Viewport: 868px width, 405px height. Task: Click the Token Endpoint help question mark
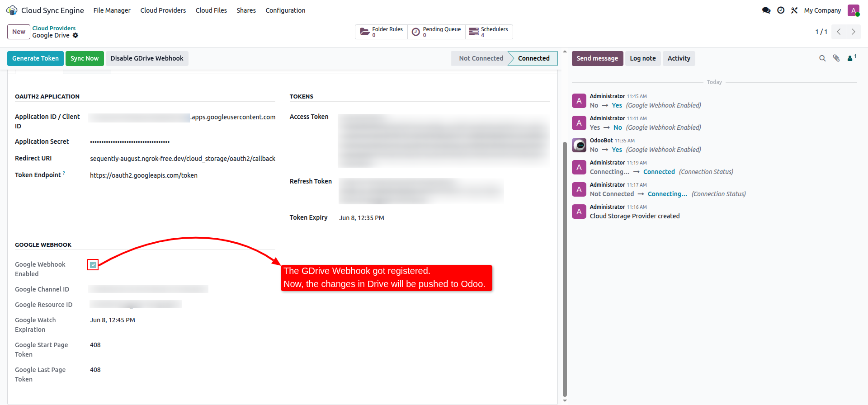click(x=64, y=173)
